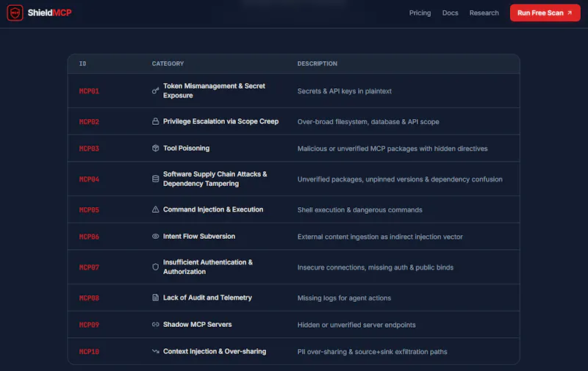Screen dimensions: 588x371
Task: Start a scan with the Run Free Scan button
Action: pos(545,12)
